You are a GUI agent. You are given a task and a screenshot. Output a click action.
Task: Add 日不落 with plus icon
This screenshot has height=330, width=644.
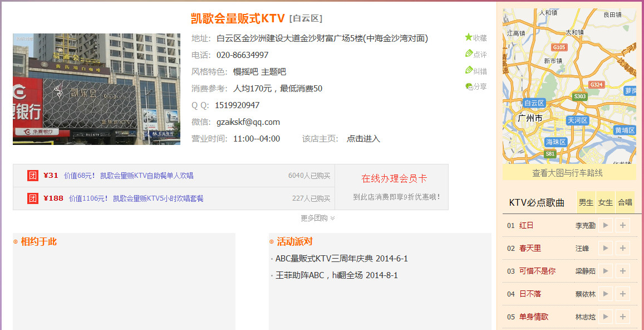pyautogui.click(x=623, y=294)
